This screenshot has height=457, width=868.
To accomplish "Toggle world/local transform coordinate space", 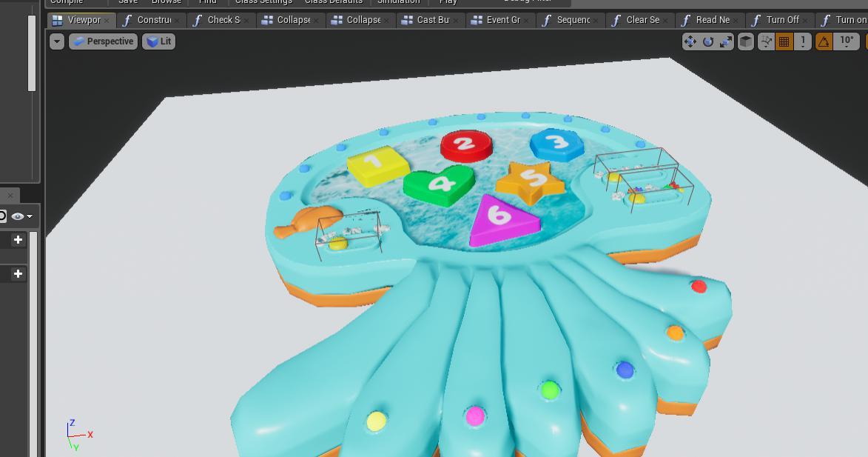I will tap(745, 41).
